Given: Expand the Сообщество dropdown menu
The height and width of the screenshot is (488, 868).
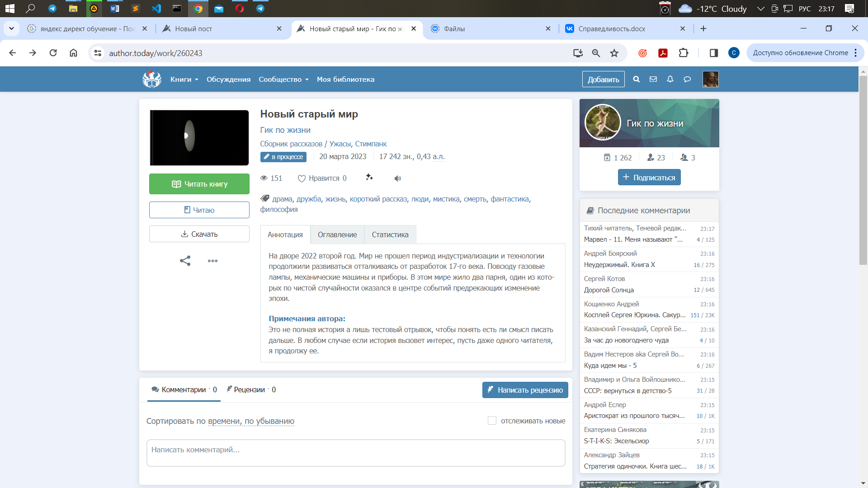Looking at the screenshot, I should pyautogui.click(x=283, y=80).
